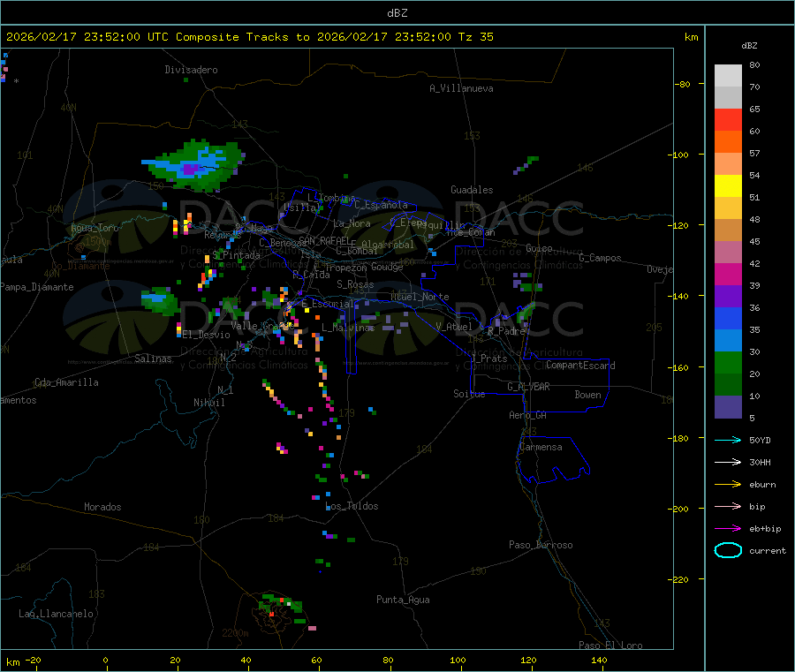Image resolution: width=795 pixels, height=672 pixels.
Task: Click the 65 dBZ red color swatch
Action: click(x=728, y=119)
